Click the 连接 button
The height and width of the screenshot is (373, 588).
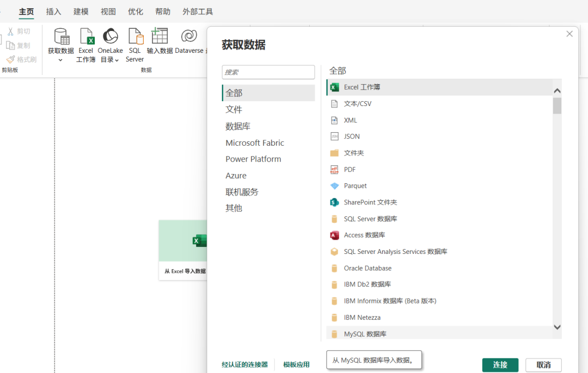[x=500, y=365]
